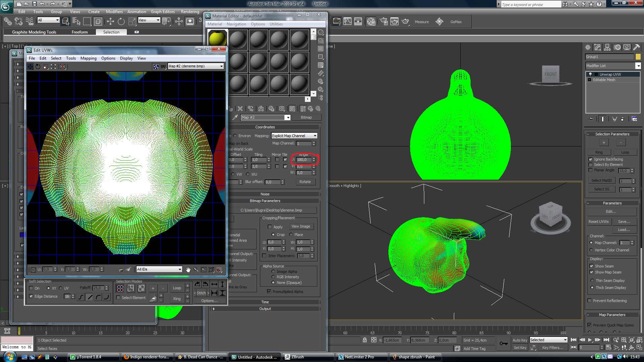This screenshot has width=644, height=362.
Task: Click the Select and Link chain icon
Action: [x=7, y=22]
